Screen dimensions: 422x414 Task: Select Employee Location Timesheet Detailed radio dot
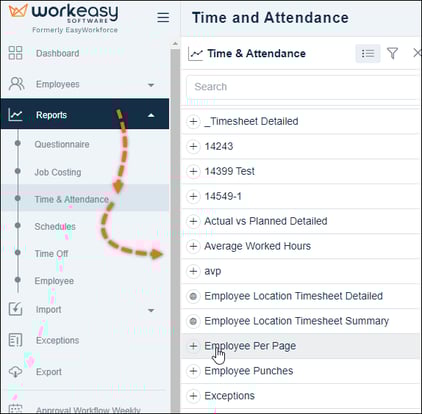(x=193, y=296)
